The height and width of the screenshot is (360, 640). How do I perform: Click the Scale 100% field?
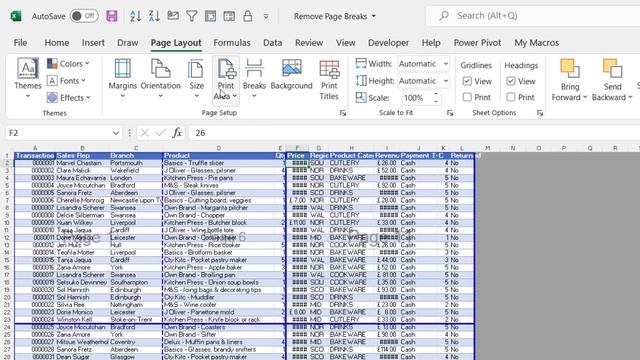pos(416,98)
